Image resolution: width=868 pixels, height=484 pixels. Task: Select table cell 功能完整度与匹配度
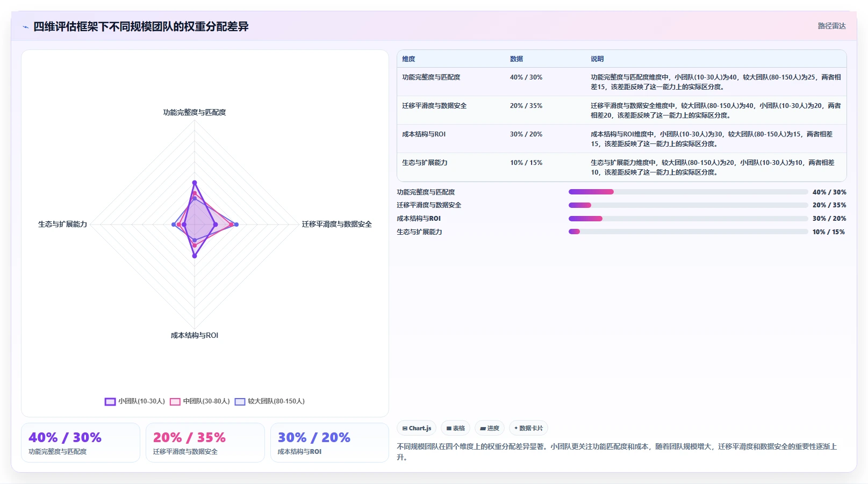pos(431,77)
